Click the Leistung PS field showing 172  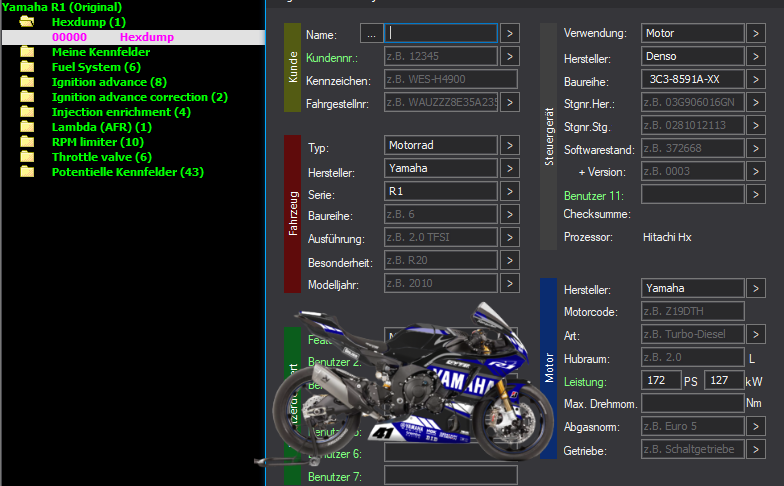pos(661,380)
